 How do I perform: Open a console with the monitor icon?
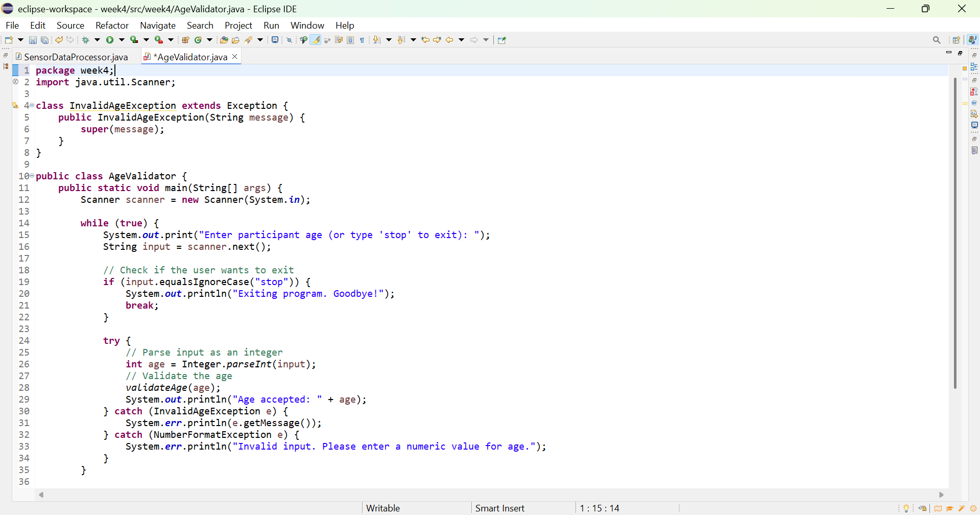pyautogui.click(x=275, y=40)
